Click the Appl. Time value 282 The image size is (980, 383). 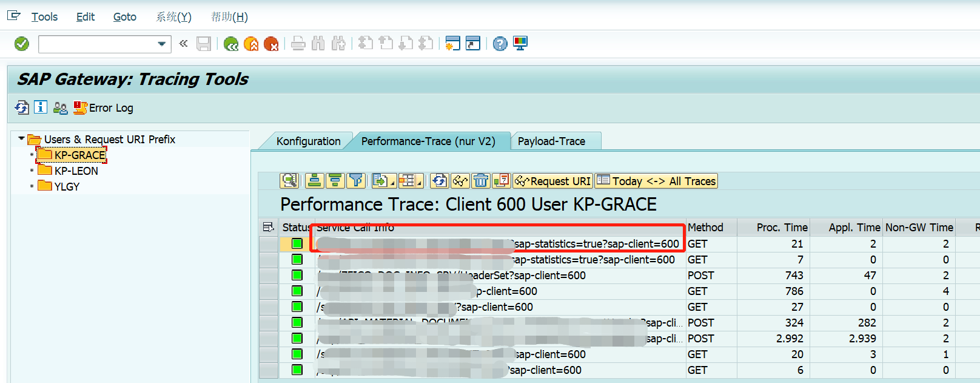867,323
